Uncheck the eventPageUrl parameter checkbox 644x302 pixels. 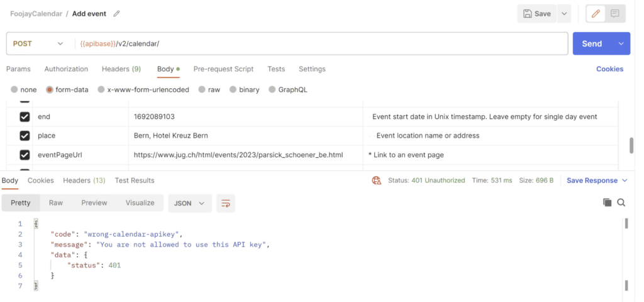(x=25, y=155)
